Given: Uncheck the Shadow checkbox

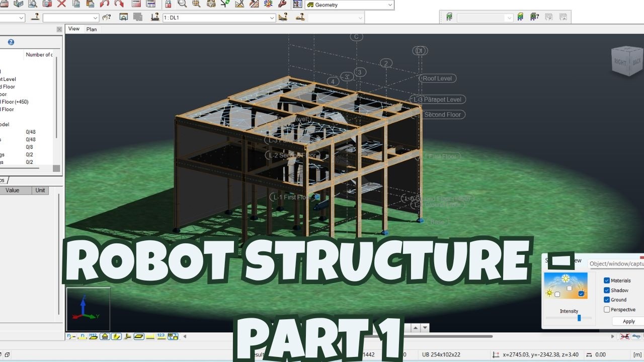Looking at the screenshot, I should (x=607, y=290).
